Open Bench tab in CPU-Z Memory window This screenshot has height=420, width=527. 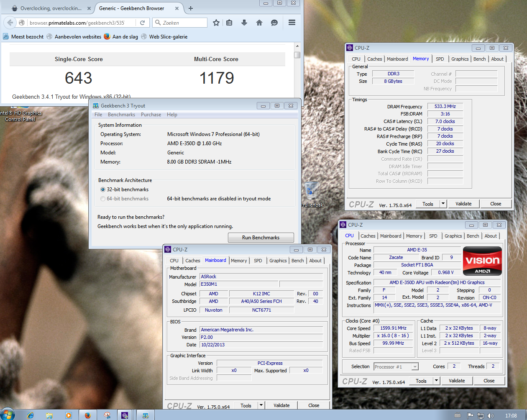coord(480,59)
